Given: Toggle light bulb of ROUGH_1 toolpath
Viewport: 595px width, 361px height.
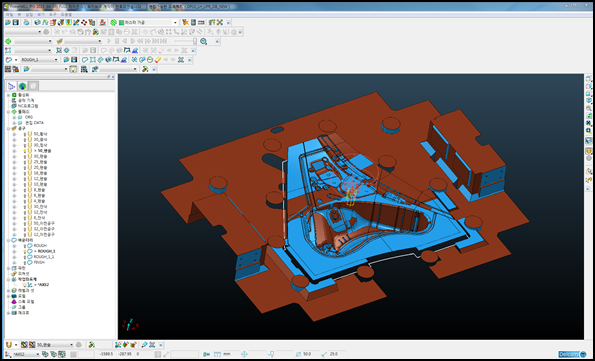Looking at the screenshot, I should coord(25,251).
